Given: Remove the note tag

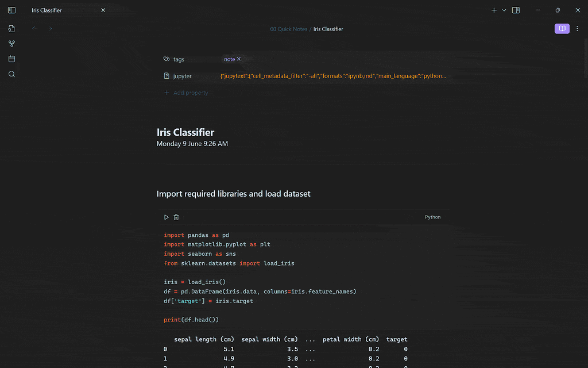Looking at the screenshot, I should coord(238,59).
